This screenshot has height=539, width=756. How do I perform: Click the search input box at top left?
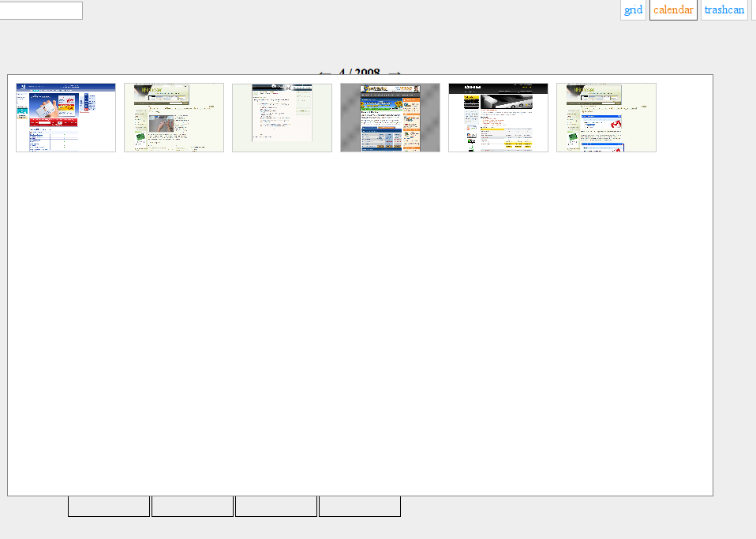tap(40, 10)
